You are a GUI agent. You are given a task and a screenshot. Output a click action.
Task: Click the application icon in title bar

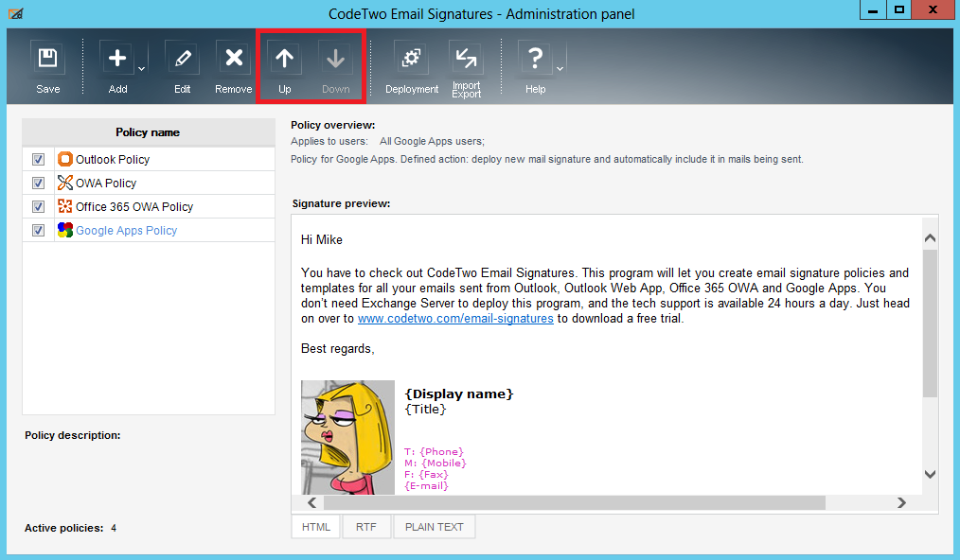click(16, 13)
